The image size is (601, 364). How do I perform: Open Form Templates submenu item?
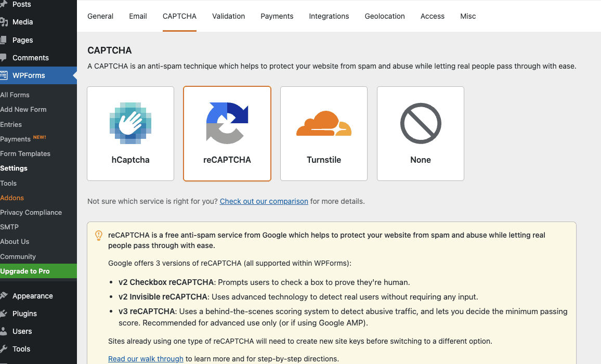pyautogui.click(x=25, y=154)
